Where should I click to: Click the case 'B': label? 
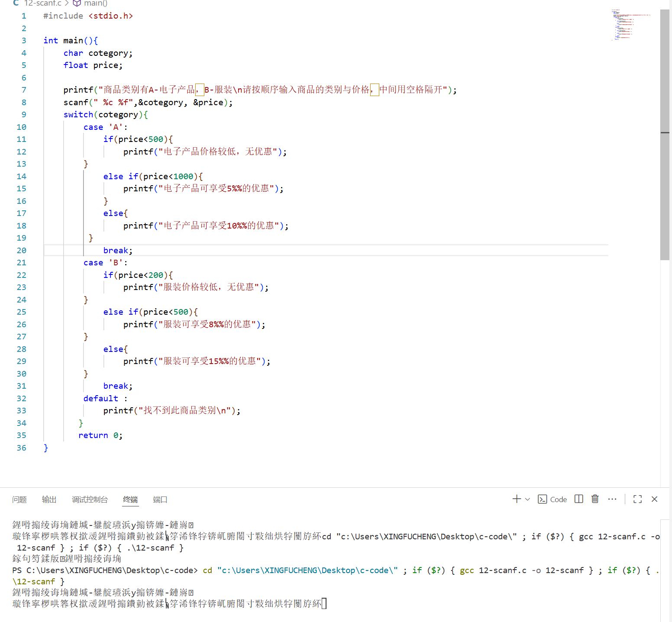pyautogui.click(x=106, y=262)
